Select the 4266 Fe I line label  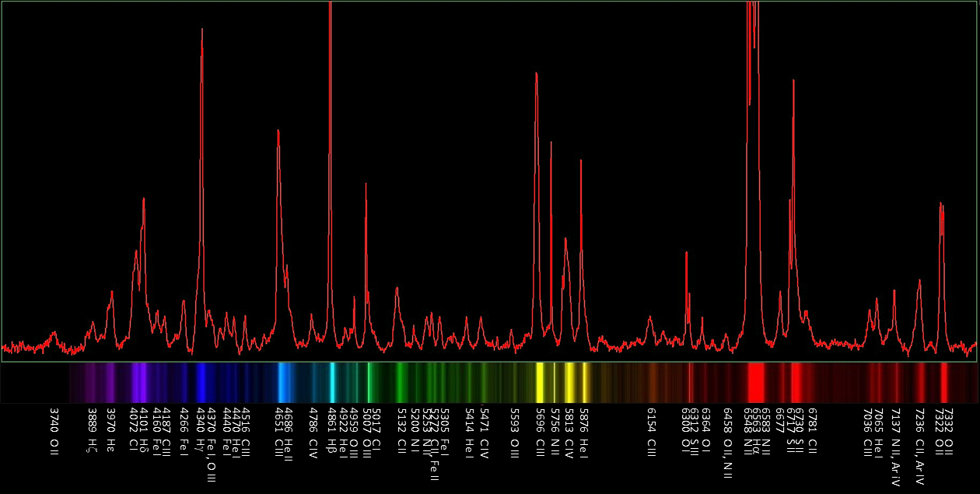(x=184, y=431)
